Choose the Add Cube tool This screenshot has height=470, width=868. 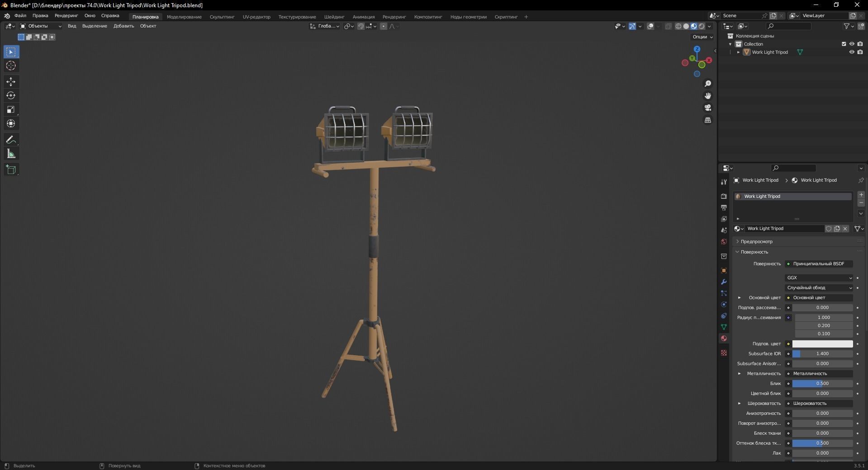click(11, 170)
